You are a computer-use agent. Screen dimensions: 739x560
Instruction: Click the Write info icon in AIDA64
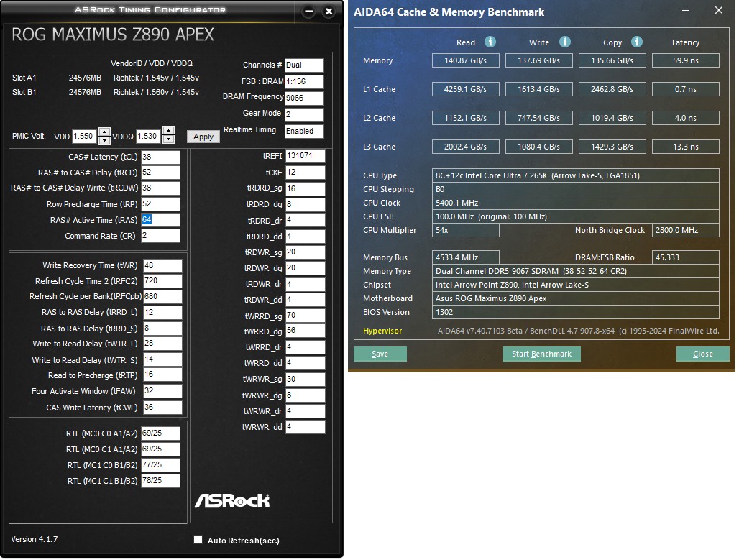[x=564, y=42]
